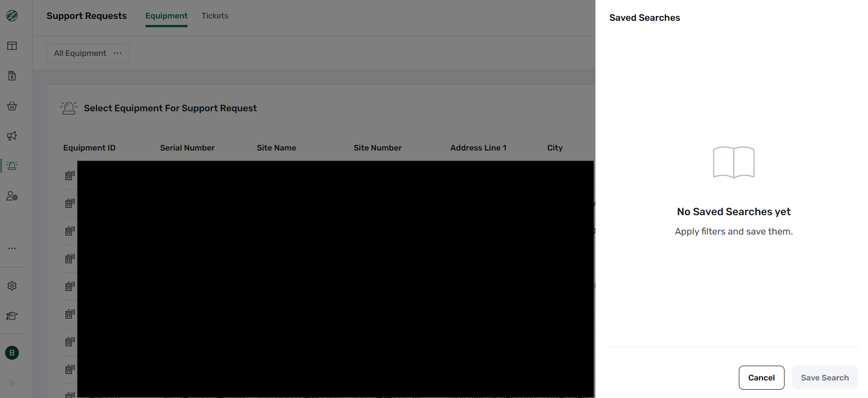Click the company logo at top-left
The width and height of the screenshot is (868, 398).
tap(12, 16)
